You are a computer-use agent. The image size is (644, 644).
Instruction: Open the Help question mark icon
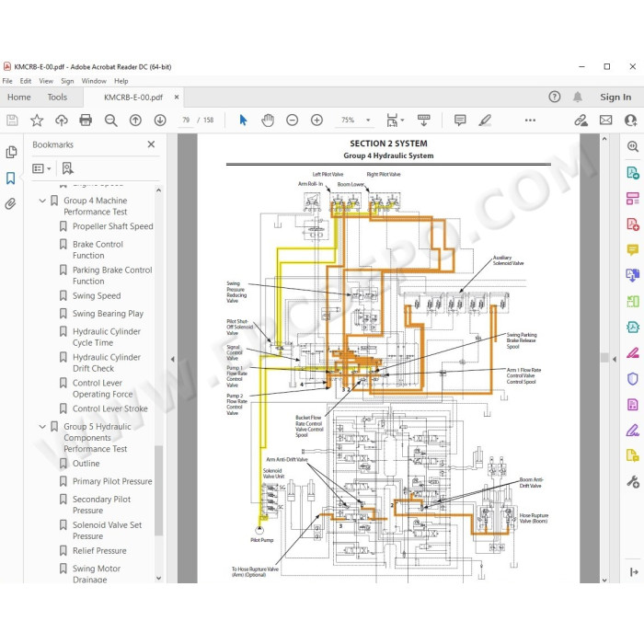coord(555,97)
